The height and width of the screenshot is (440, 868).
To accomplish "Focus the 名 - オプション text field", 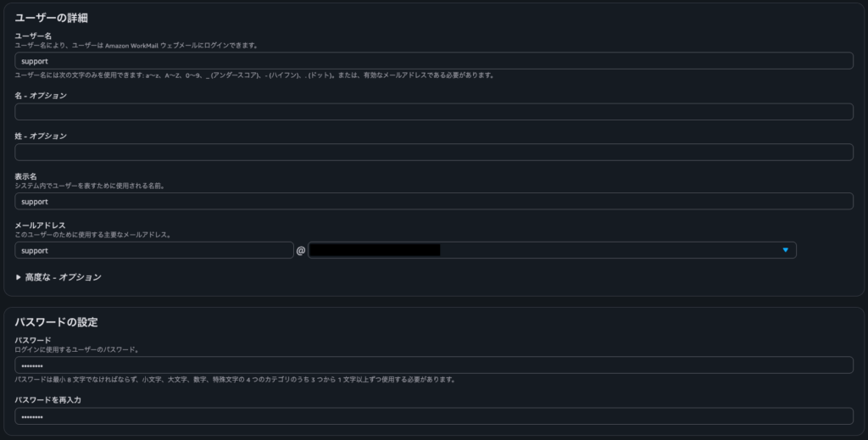I will click(433, 112).
